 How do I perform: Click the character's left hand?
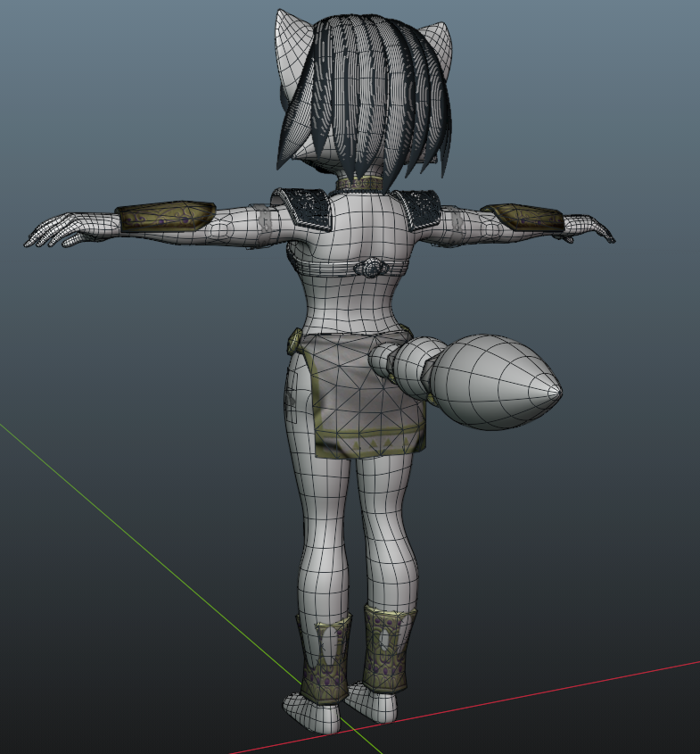point(70,231)
